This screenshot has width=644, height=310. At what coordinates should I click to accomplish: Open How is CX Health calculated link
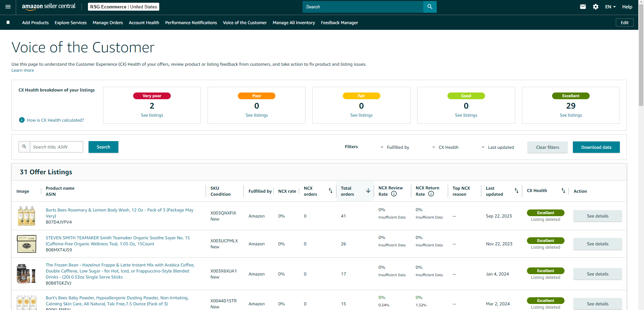click(x=55, y=120)
